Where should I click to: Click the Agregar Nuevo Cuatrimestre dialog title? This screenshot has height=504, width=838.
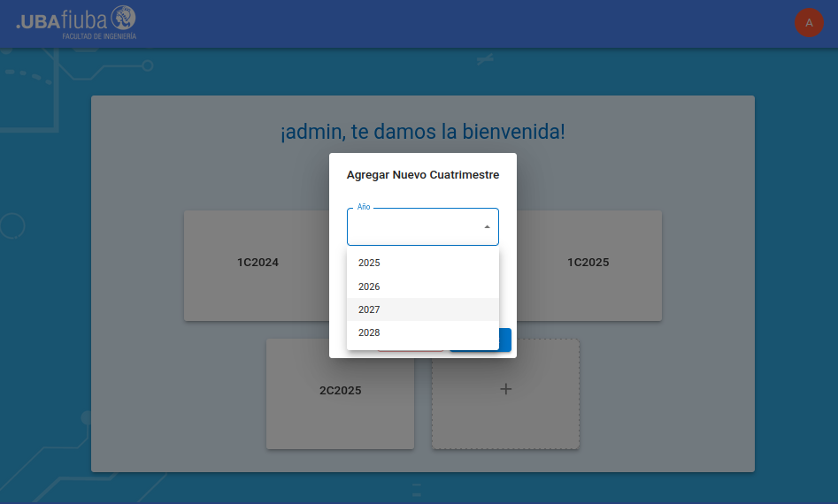422,175
